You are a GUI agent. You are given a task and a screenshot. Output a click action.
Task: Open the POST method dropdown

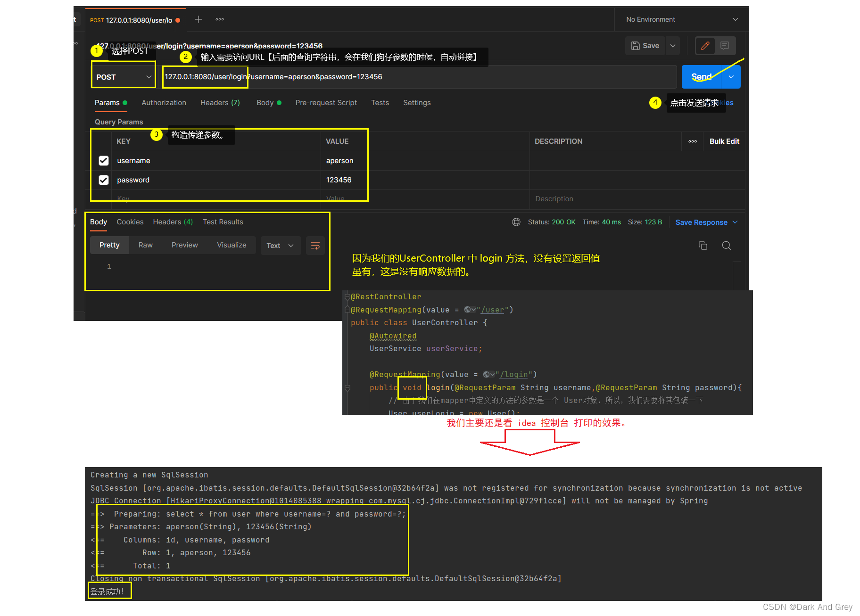click(124, 77)
